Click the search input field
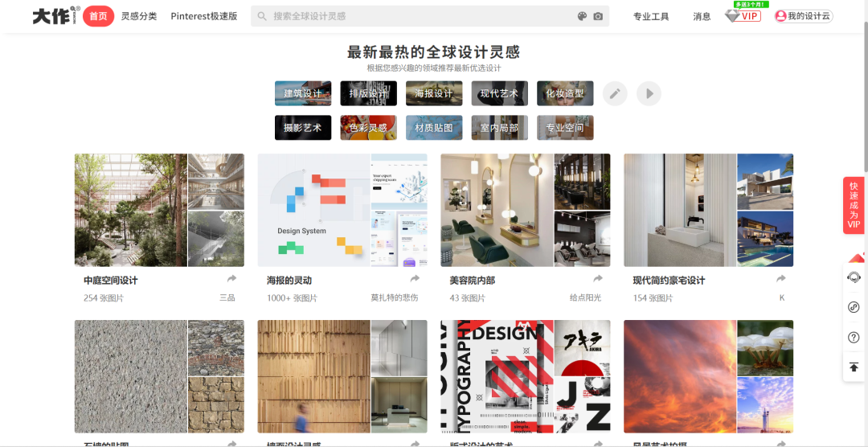The image size is (868, 447). tap(430, 16)
